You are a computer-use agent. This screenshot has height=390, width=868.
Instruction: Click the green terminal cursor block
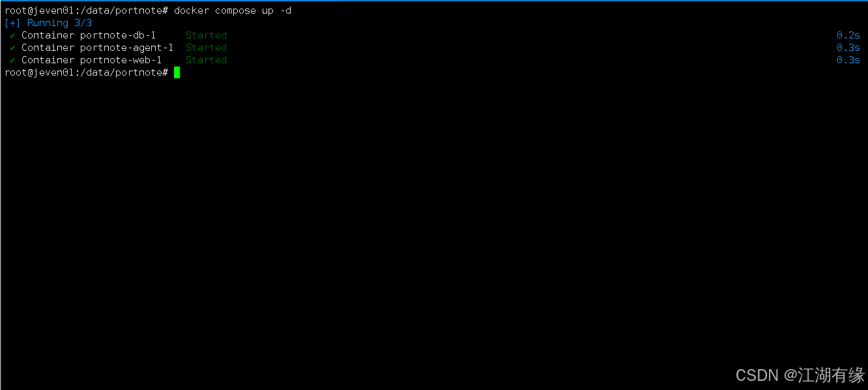pyautogui.click(x=177, y=72)
